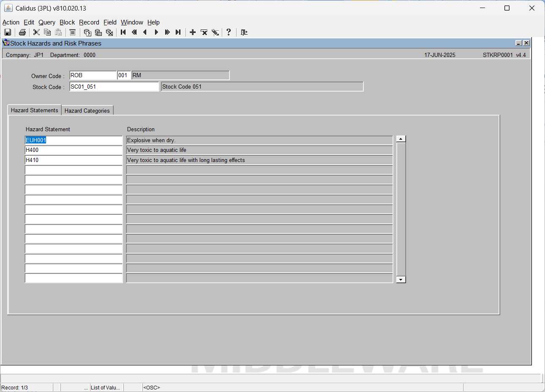Screen dimensions: 545x392
Task: Open the Edit menu
Action: click(x=29, y=22)
